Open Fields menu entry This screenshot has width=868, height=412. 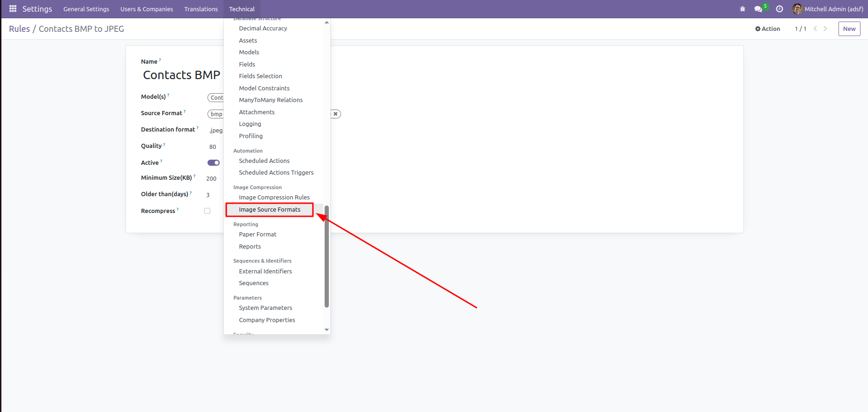tap(247, 64)
